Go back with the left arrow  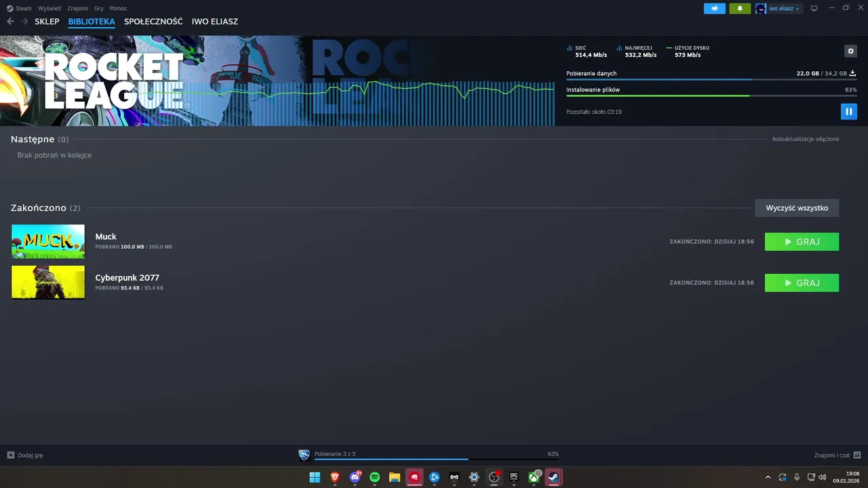10,22
